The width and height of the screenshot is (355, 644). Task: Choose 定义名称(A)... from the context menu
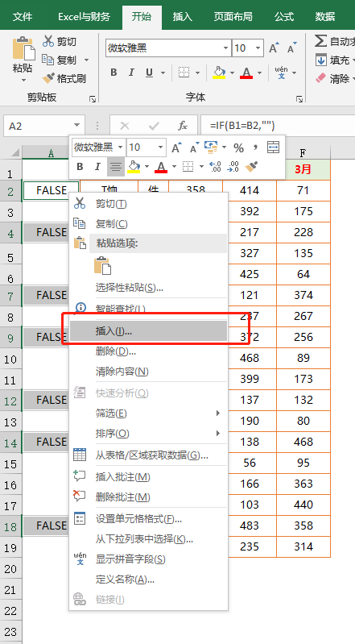148,580
